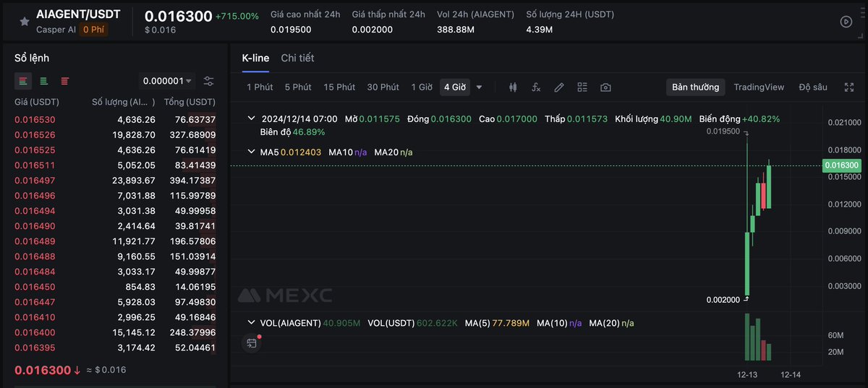This screenshot has height=388, width=868.
Task: Open more time intervals dropdown arrow
Action: (479, 87)
